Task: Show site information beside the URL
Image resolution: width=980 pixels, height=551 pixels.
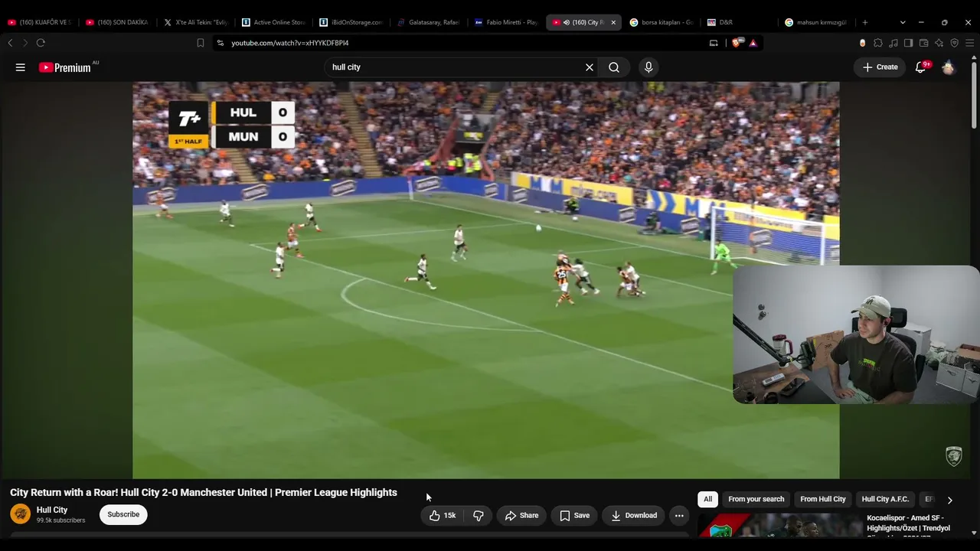Action: tap(220, 43)
